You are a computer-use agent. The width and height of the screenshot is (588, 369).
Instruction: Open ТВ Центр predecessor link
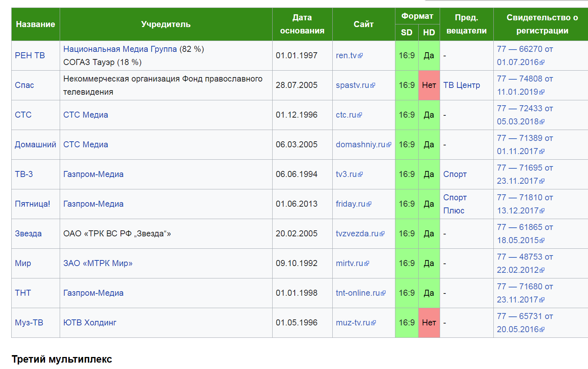[x=461, y=85]
